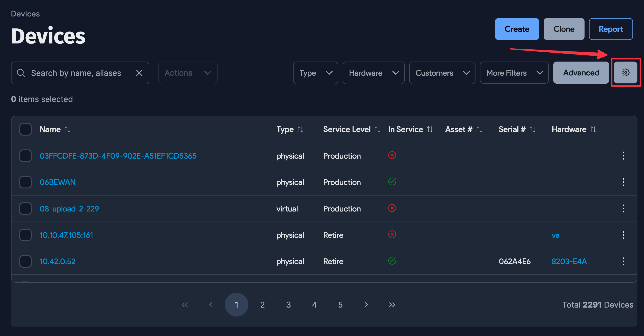This screenshot has height=336, width=644.
Task: Jump to last page double-chevron
Action: pos(392,305)
